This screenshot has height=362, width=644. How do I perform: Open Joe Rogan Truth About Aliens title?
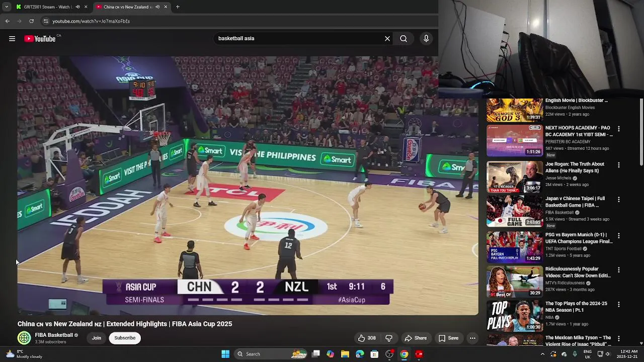575,167
